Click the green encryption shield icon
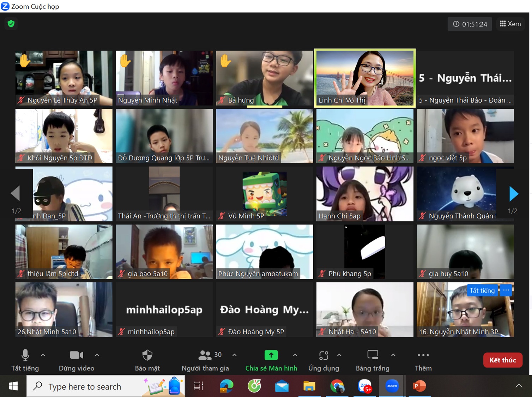Image resolution: width=532 pixels, height=397 pixels. coord(11,24)
